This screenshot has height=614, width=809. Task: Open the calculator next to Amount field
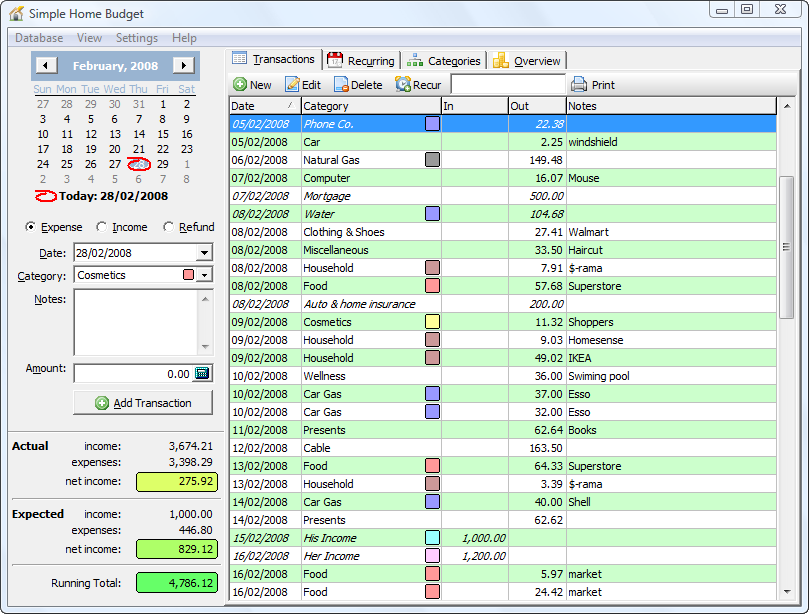coord(203,373)
